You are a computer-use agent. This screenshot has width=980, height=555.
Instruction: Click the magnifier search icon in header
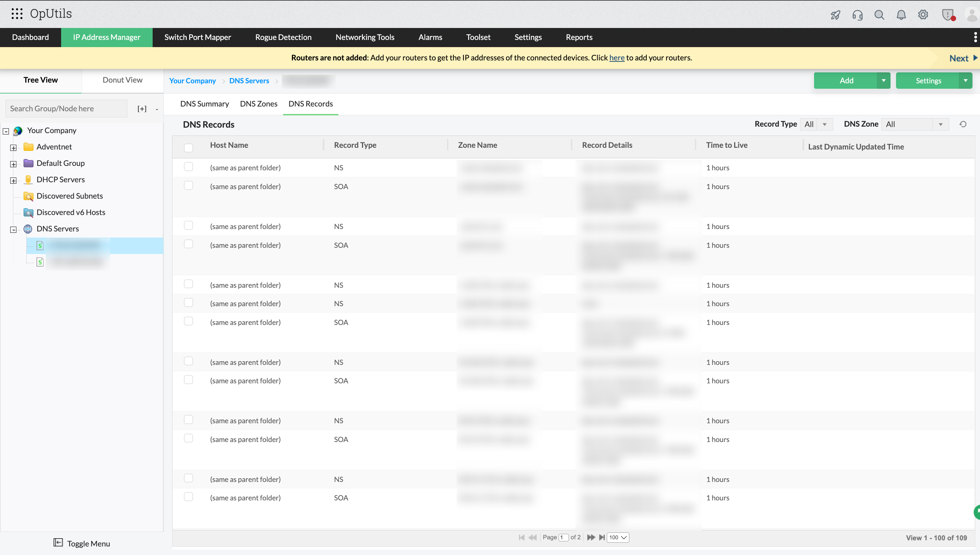coord(879,15)
